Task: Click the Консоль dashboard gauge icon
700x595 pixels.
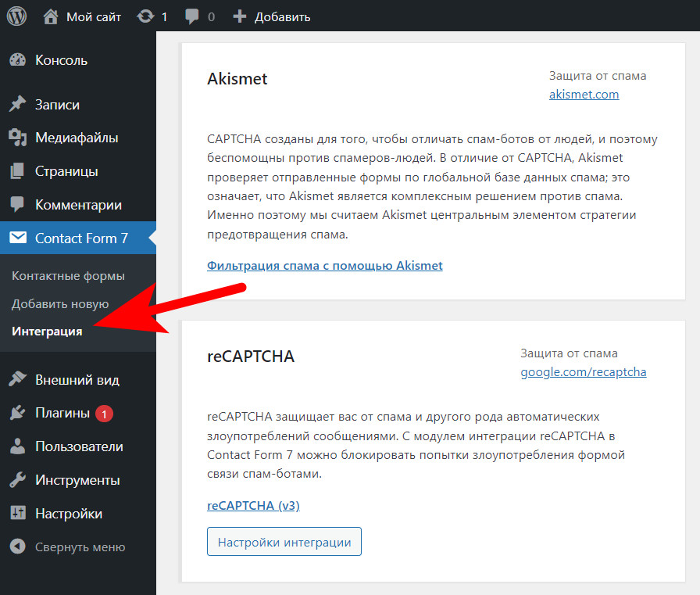Action: coord(18,60)
